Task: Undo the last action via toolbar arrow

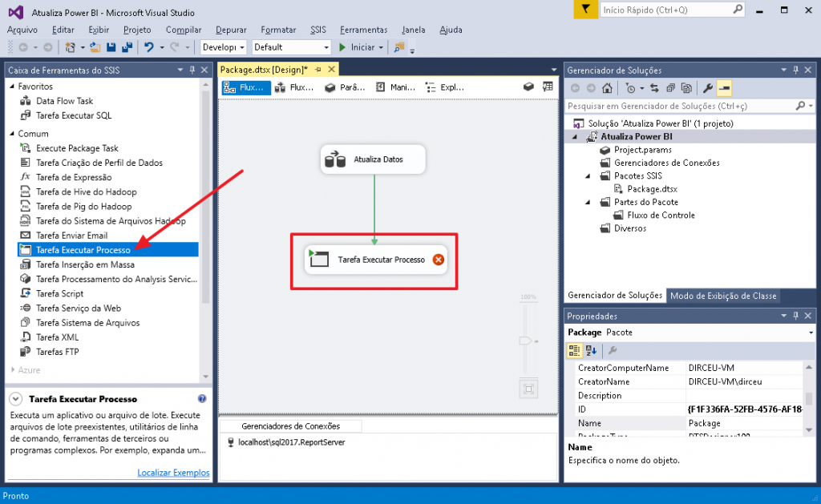Action: pos(148,47)
